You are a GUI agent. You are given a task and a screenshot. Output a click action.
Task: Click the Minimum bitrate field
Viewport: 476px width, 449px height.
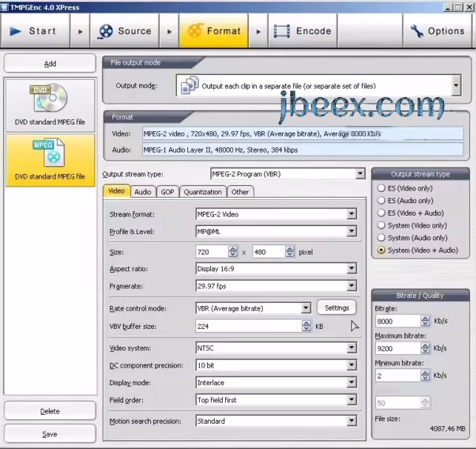[398, 376]
